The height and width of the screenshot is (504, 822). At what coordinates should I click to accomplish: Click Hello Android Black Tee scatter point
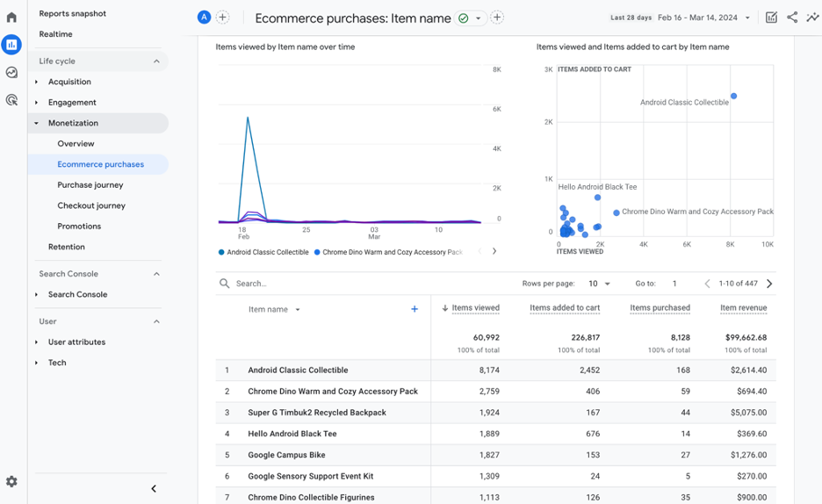[x=598, y=198]
